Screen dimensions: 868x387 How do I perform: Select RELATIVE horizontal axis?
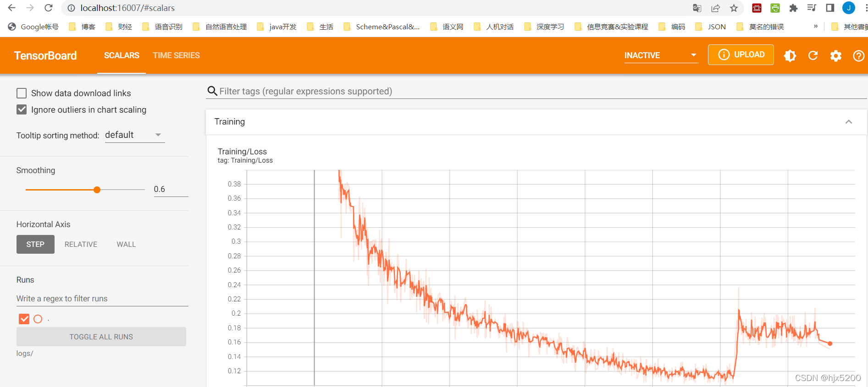coord(81,244)
